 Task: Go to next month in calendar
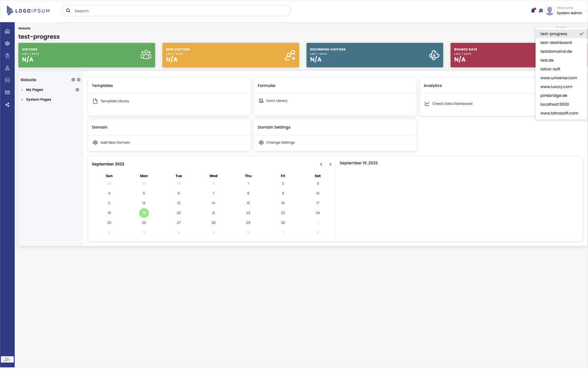[x=330, y=165]
